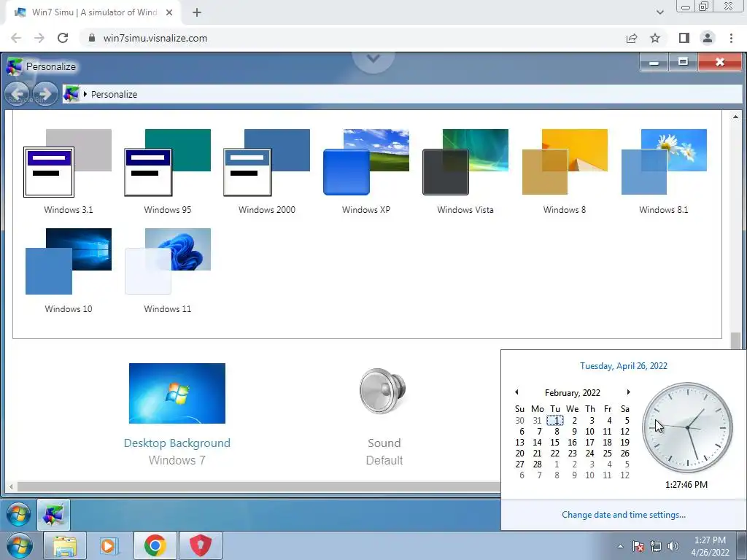Image resolution: width=747 pixels, height=560 pixels.
Task: Click the browser forward arrow
Action: pos(39,38)
